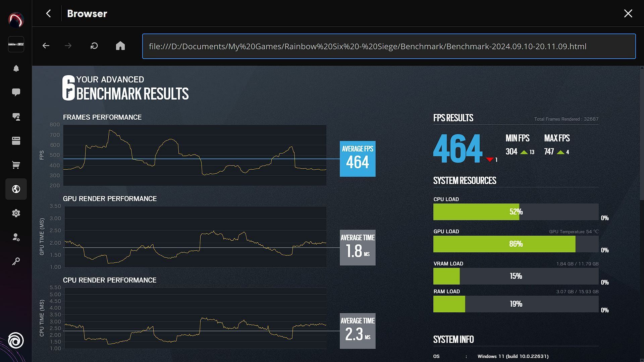Select the store/shop icon
644x362 pixels.
tap(16, 165)
